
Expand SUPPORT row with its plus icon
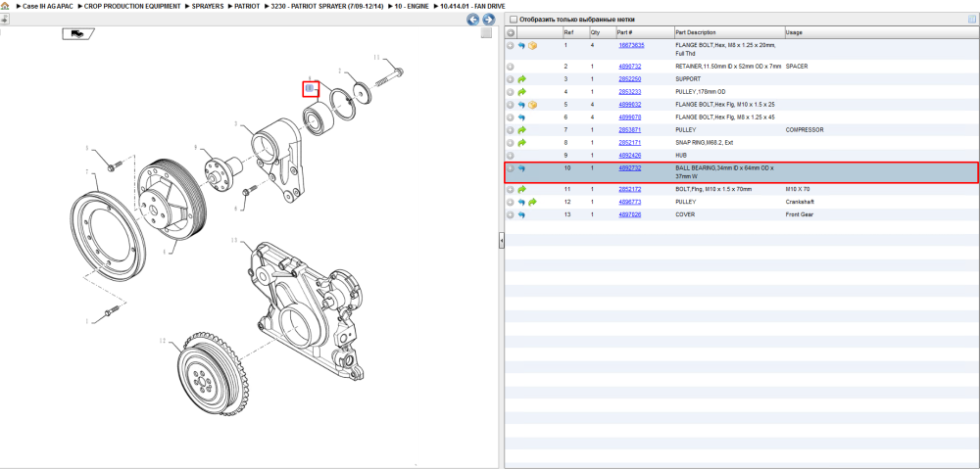click(x=510, y=79)
